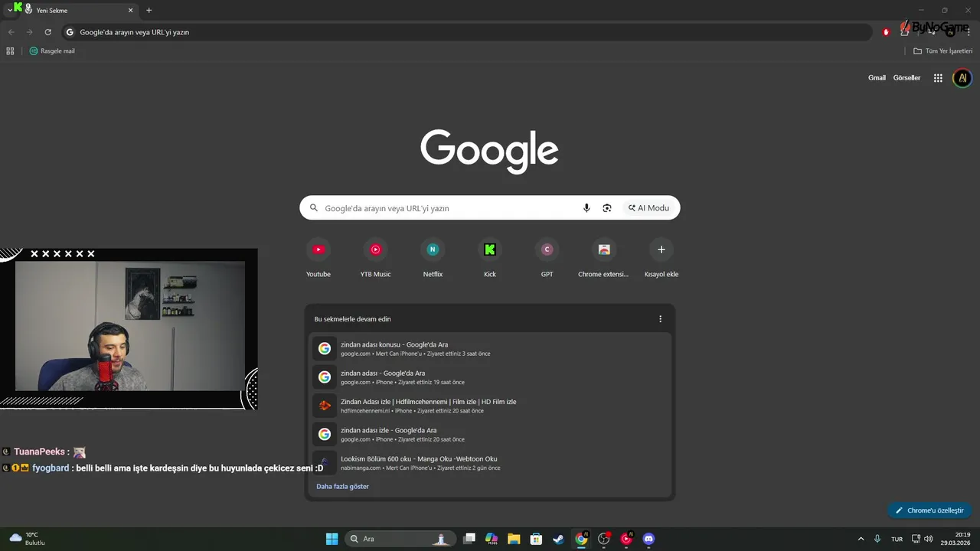Go back using the back arrow
The height and width of the screenshot is (551, 980).
tap(11, 32)
